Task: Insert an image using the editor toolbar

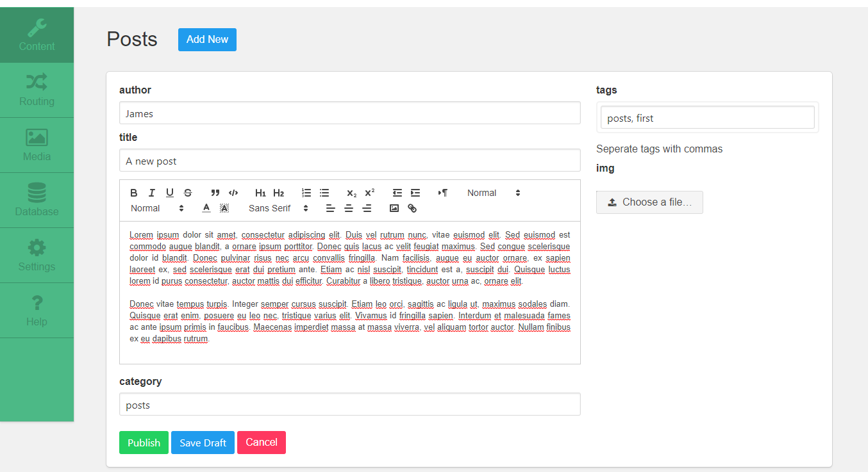Action: 394,208
